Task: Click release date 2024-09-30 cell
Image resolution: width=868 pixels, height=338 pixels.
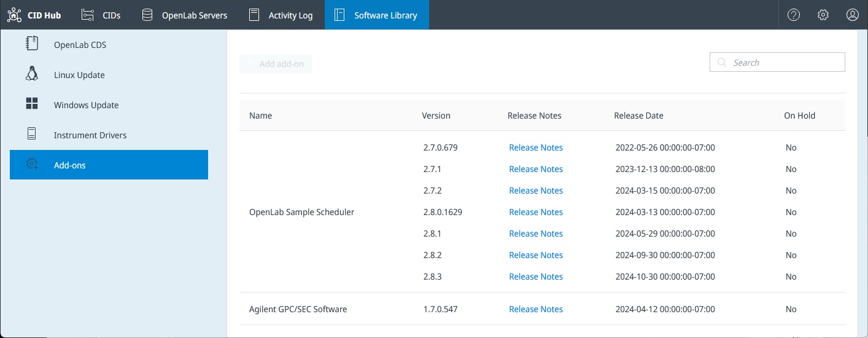Action: click(665, 255)
